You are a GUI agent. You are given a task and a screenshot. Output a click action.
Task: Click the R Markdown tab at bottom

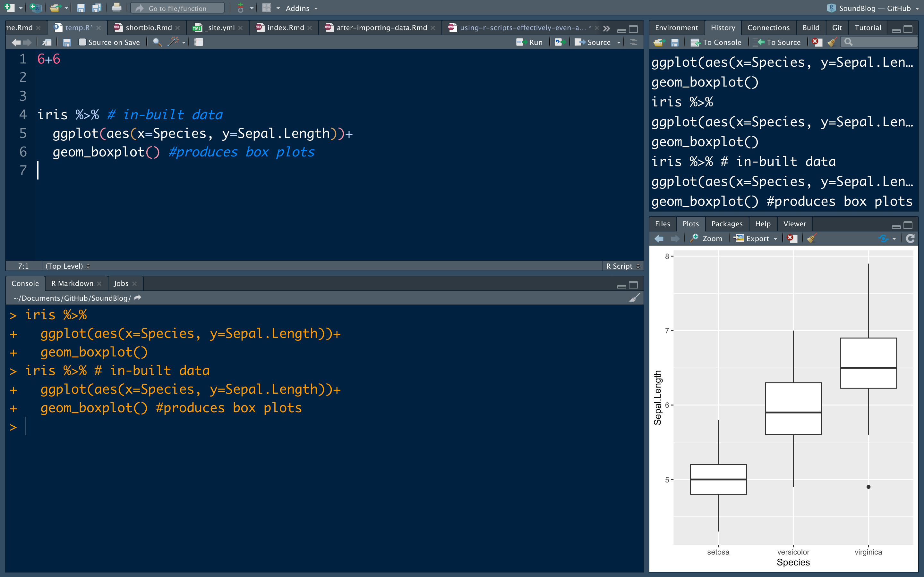[72, 283]
